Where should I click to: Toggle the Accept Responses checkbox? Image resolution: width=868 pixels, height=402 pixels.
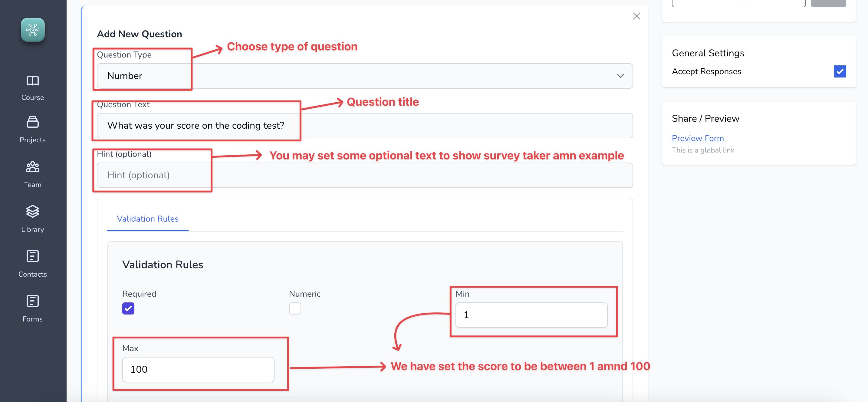[x=840, y=71]
